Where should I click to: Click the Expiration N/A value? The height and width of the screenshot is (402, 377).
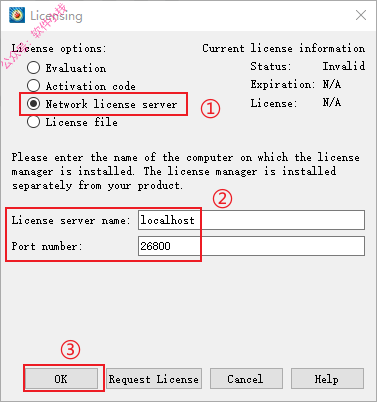click(x=332, y=84)
